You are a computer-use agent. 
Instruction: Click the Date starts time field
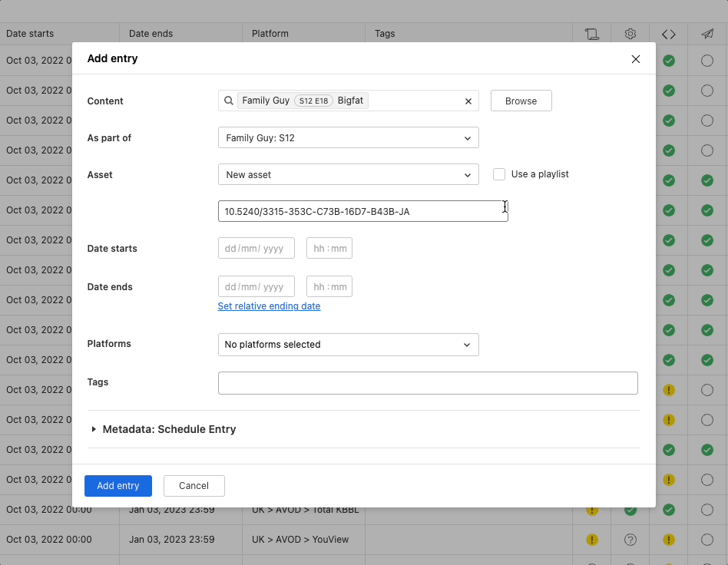tap(329, 249)
